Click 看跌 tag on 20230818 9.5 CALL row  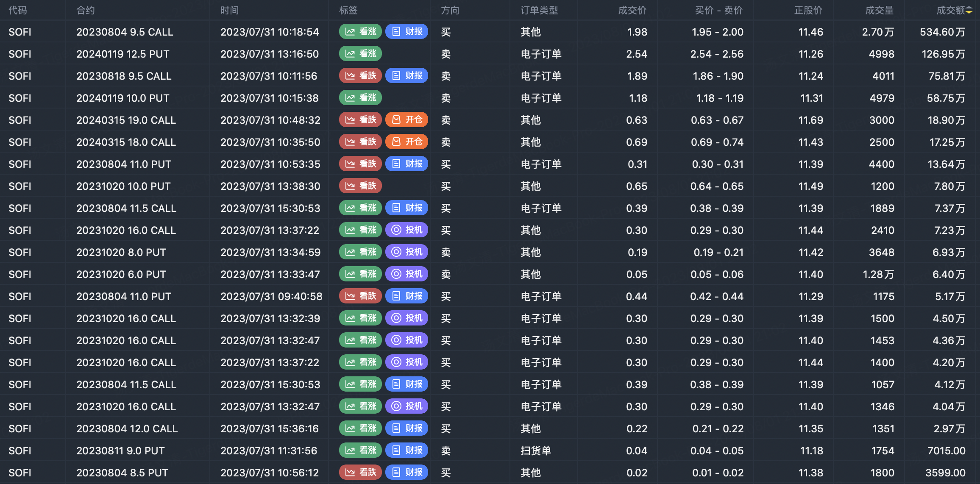(x=361, y=76)
